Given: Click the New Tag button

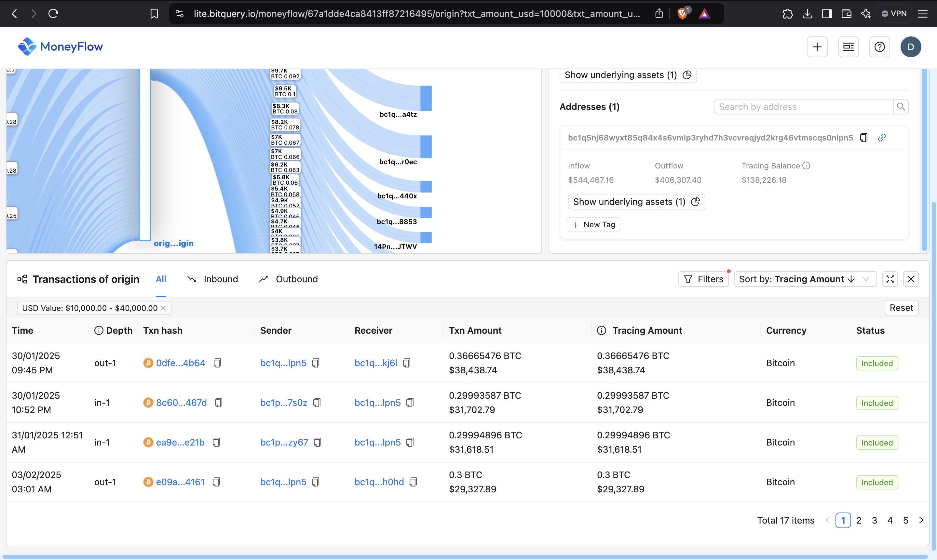Looking at the screenshot, I should click(x=593, y=224).
